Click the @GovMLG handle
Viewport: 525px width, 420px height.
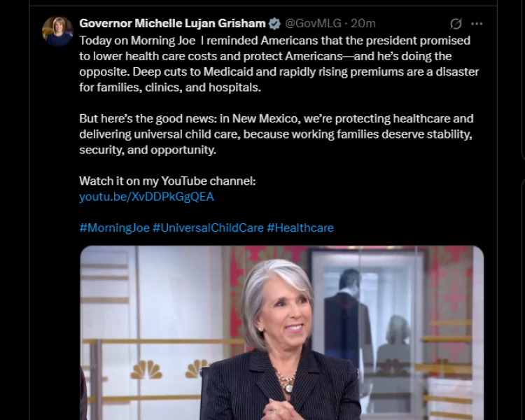point(313,24)
